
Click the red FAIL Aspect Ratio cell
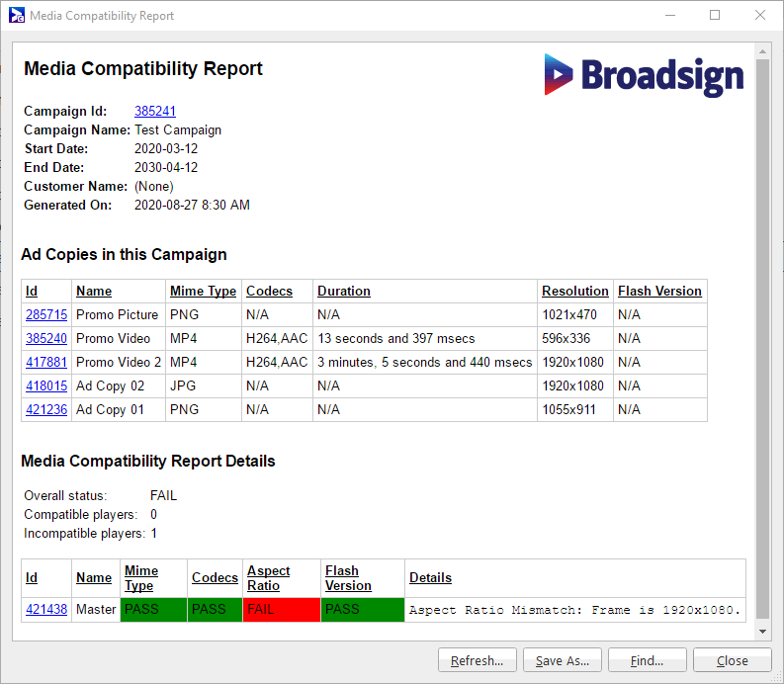[282, 610]
